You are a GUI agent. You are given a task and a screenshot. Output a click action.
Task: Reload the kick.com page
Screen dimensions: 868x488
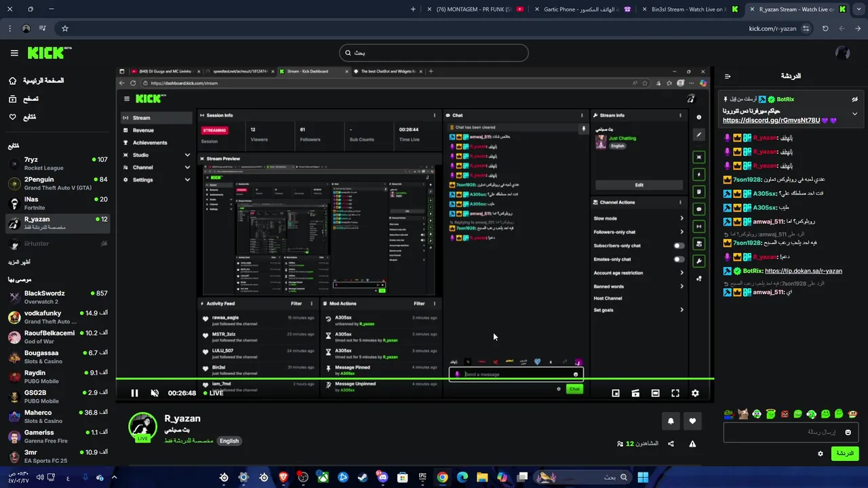coord(825,28)
